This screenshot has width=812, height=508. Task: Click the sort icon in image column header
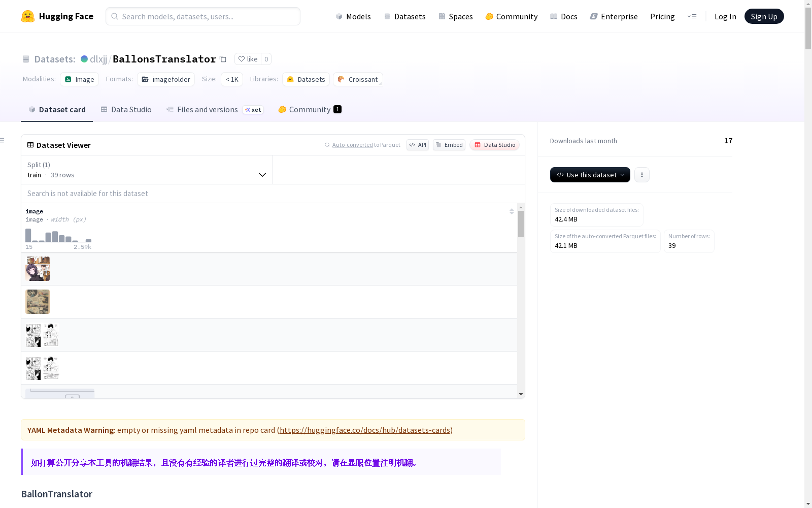coord(512,211)
